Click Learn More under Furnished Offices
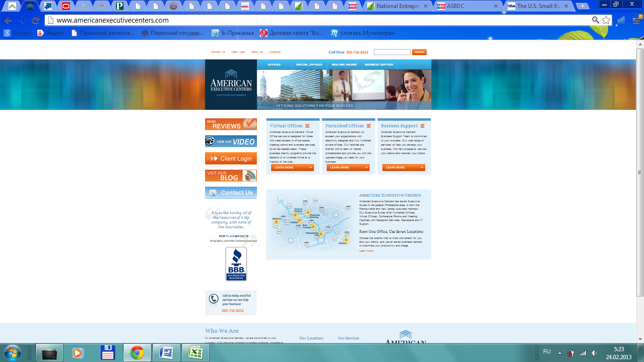This screenshot has height=362, width=644. pyautogui.click(x=348, y=167)
